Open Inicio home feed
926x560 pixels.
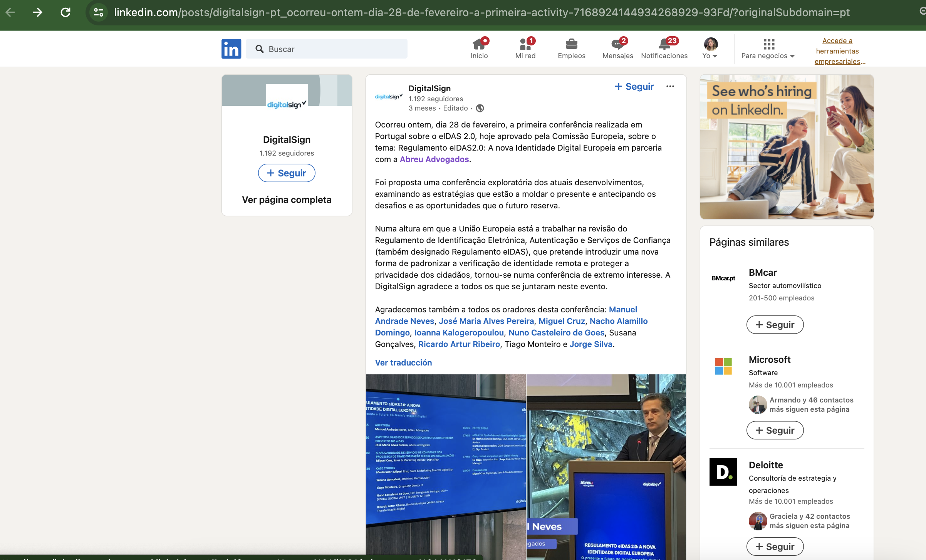click(x=479, y=49)
